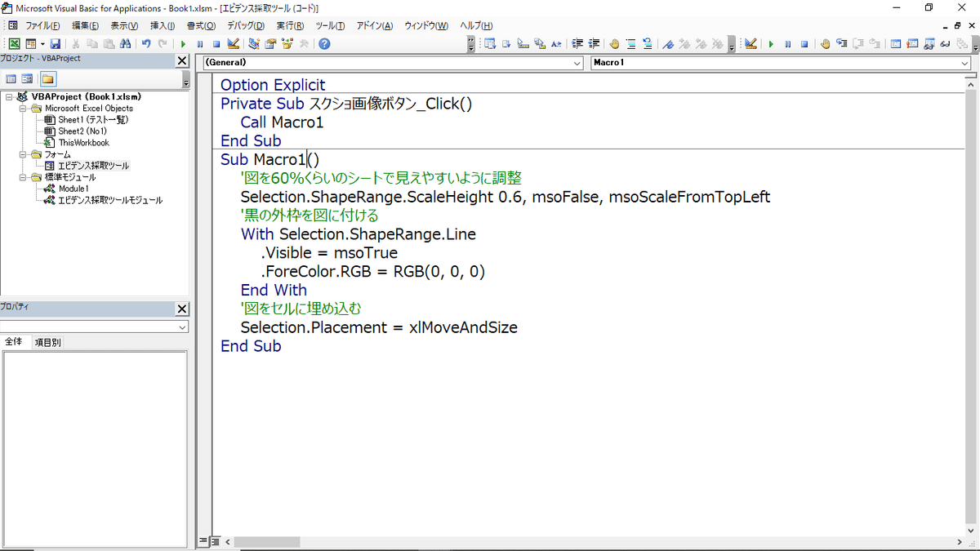Viewport: 980px width, 551px height.
Task: Open the ファイル(F) menu
Action: click(x=42, y=26)
